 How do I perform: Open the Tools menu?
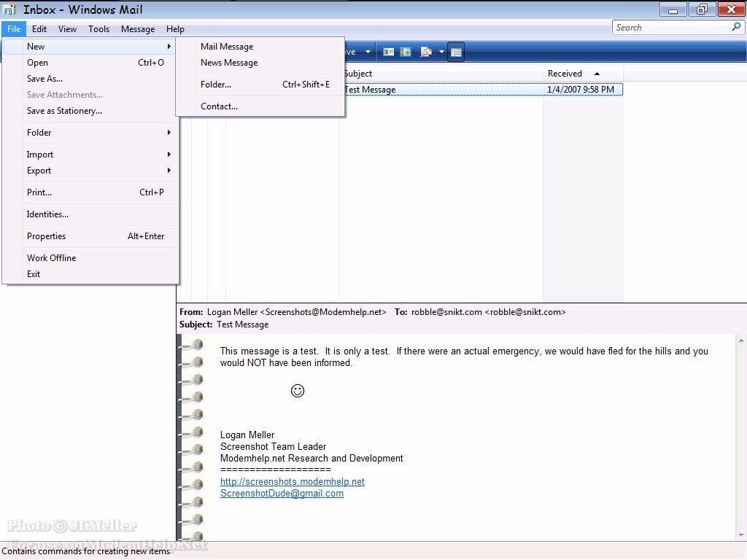click(x=98, y=29)
